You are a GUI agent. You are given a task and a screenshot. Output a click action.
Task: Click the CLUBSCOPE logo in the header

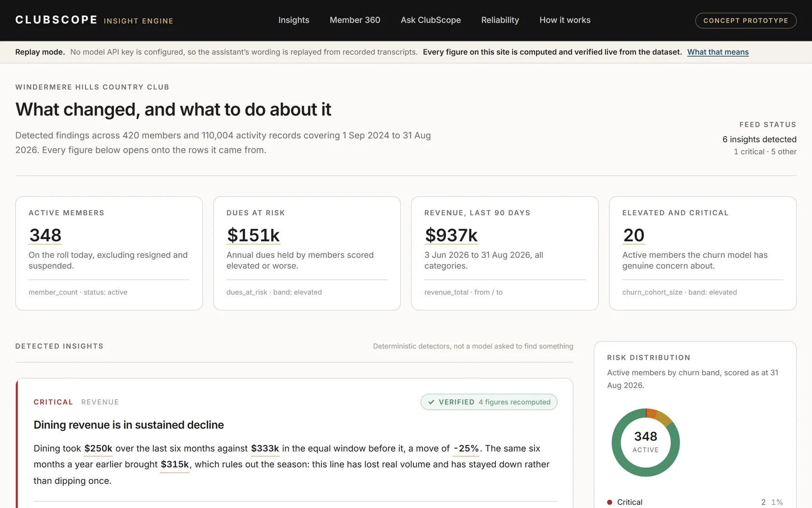56,20
